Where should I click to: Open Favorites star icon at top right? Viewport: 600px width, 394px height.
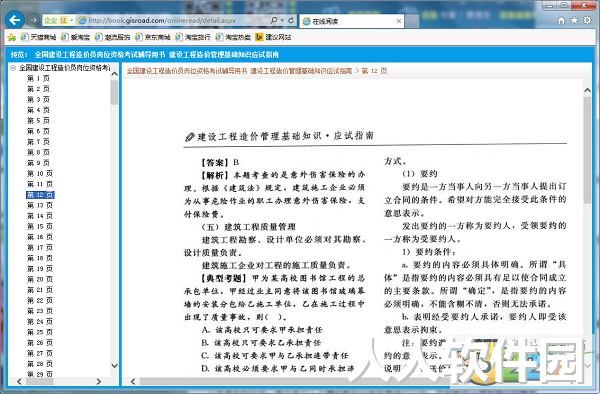(574, 21)
